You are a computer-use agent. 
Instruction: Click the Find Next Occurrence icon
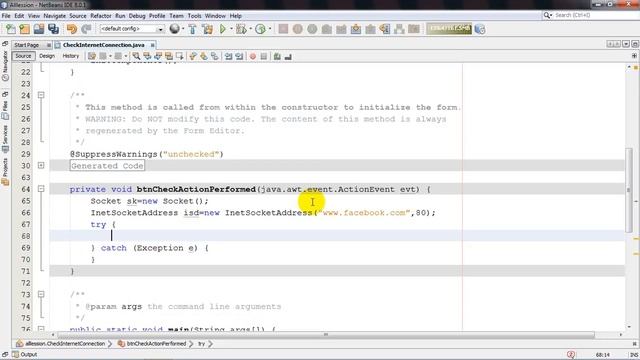pos(158,56)
